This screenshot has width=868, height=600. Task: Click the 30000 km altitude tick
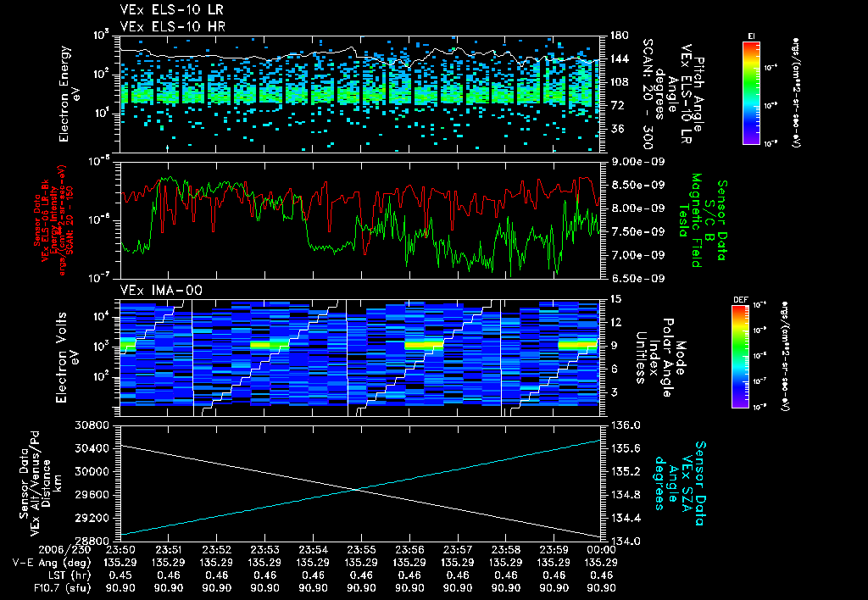(x=91, y=471)
